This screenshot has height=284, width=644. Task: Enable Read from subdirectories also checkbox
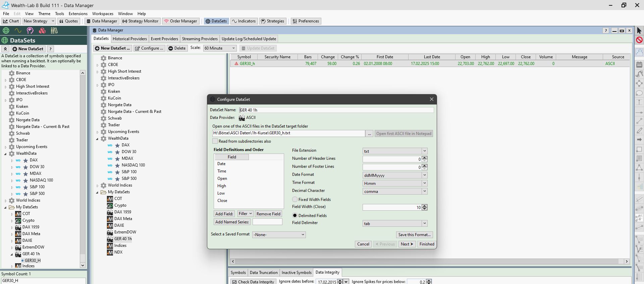pyautogui.click(x=215, y=141)
